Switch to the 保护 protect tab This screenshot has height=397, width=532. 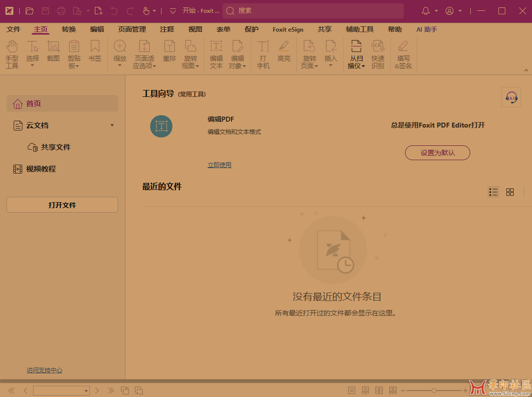[x=251, y=30]
